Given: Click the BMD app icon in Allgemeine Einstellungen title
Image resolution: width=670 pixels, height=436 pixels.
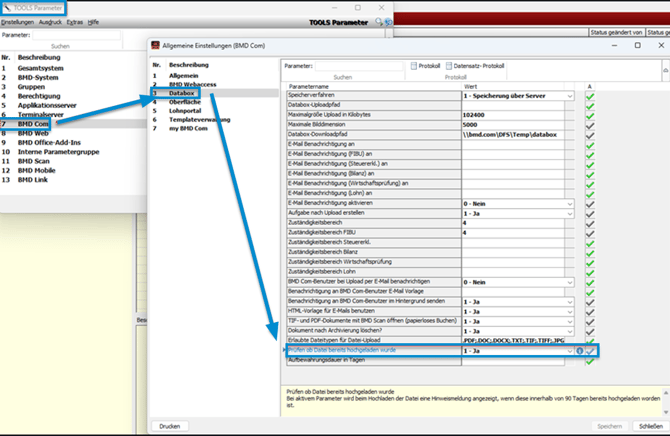Looking at the screenshot, I should pyautogui.click(x=156, y=45).
